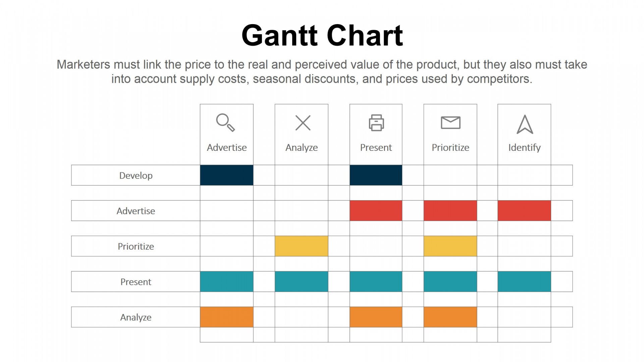Viewport: 644px width, 362px height.
Task: Click the Identify column header label
Action: 524,147
